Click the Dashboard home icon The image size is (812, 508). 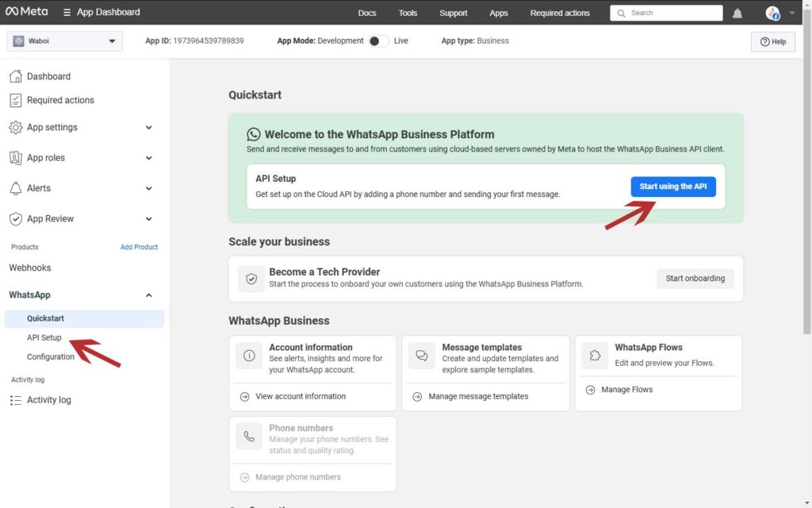(x=16, y=76)
